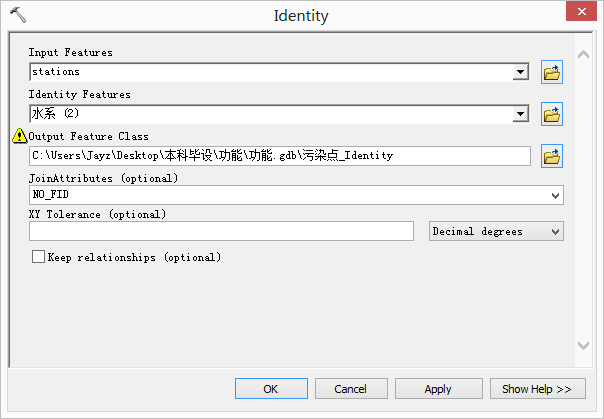The width and height of the screenshot is (604, 419).
Task: Expand the Input Features dropdown arrow
Action: coord(520,72)
